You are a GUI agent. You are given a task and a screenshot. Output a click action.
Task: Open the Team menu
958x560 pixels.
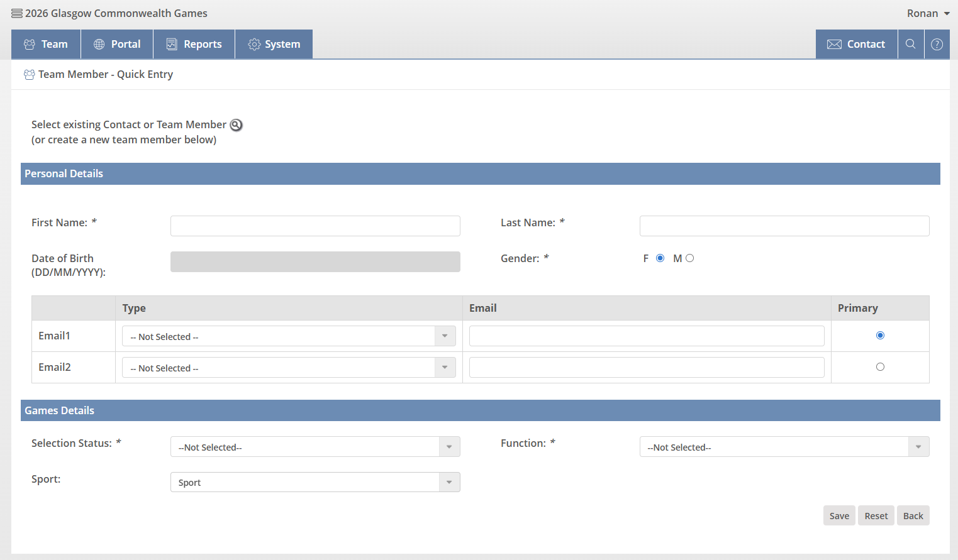coord(46,44)
